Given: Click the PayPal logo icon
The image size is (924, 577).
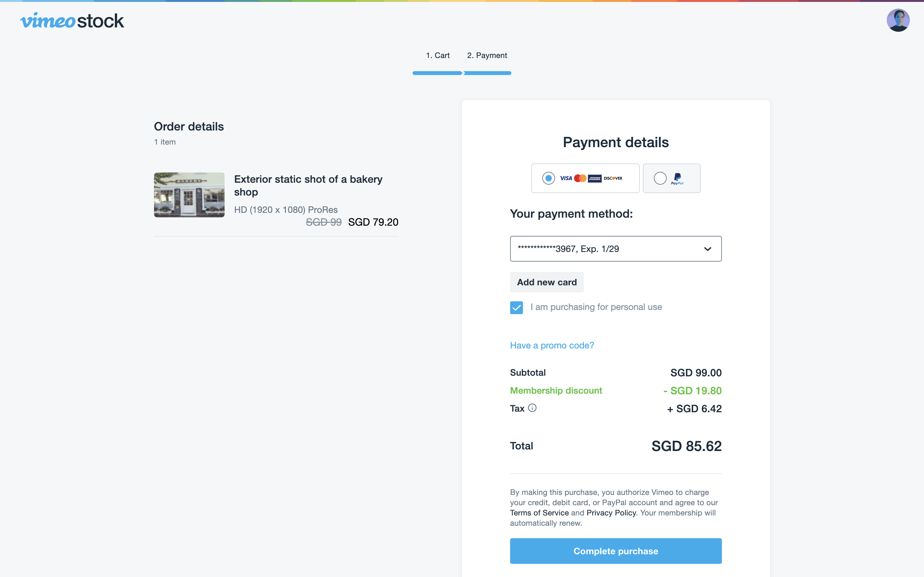Looking at the screenshot, I should pyautogui.click(x=677, y=178).
